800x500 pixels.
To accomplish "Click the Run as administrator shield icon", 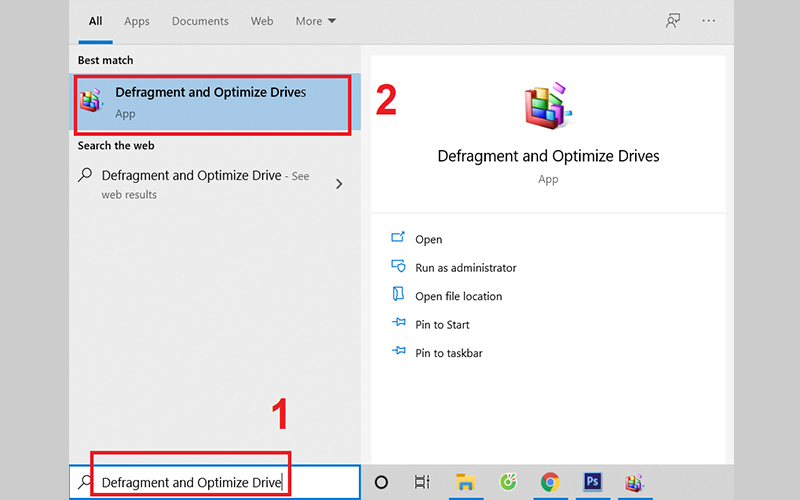I will (x=398, y=266).
